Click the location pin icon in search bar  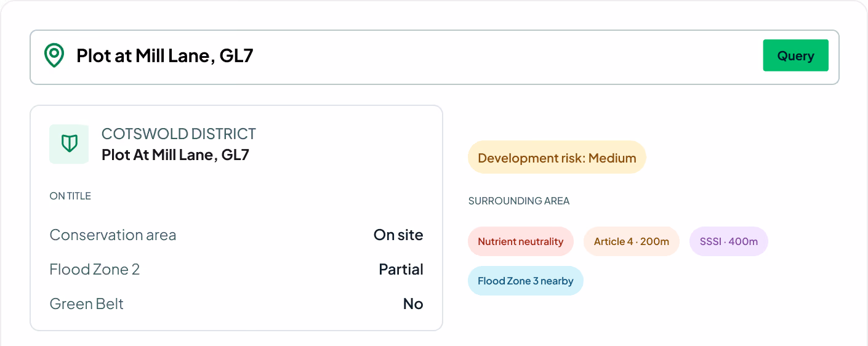click(x=54, y=55)
